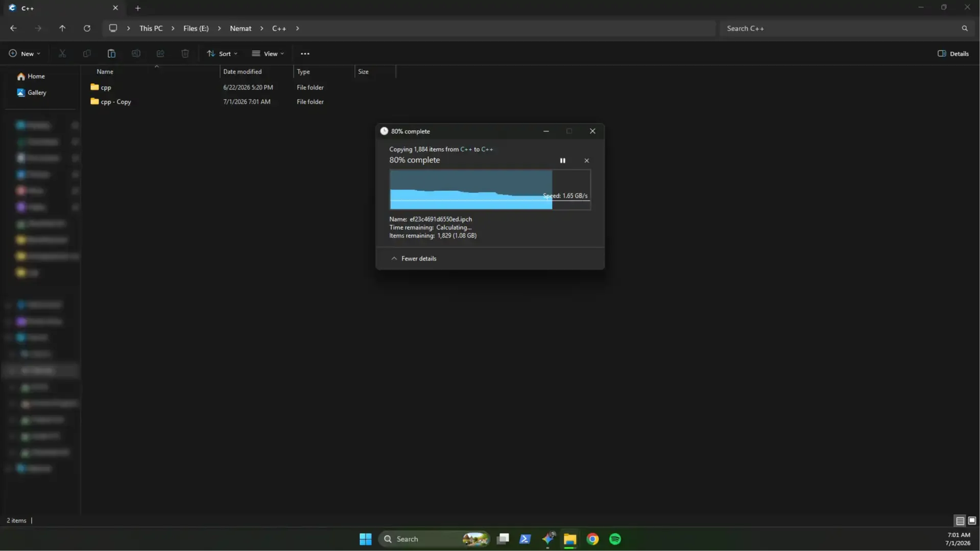Go up one folder level
The height and width of the screenshot is (551, 980).
(62, 28)
